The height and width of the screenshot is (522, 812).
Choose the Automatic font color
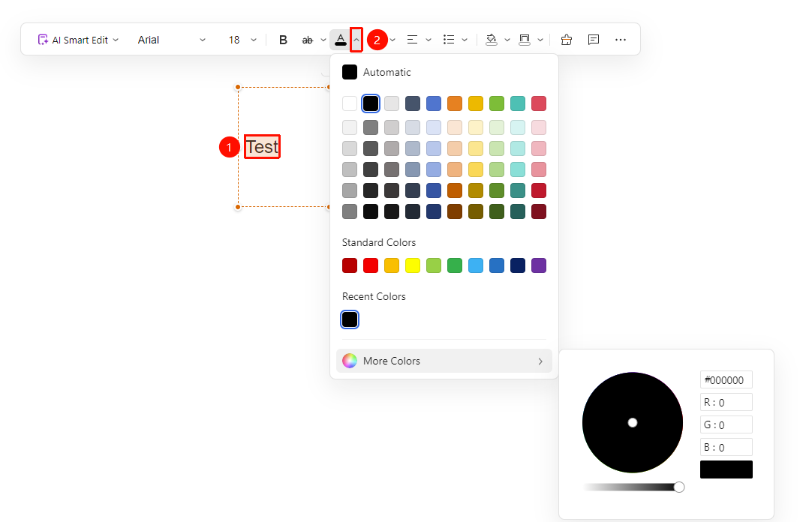377,73
